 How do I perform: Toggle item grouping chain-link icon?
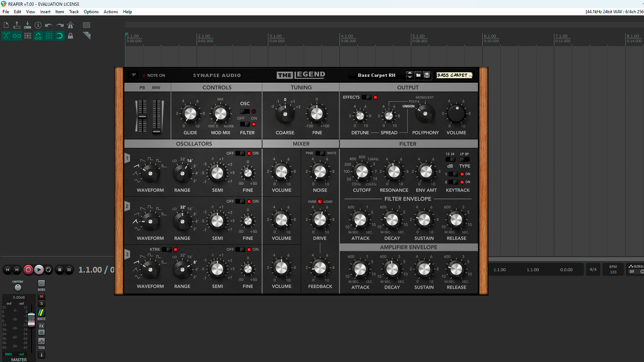click(x=17, y=36)
